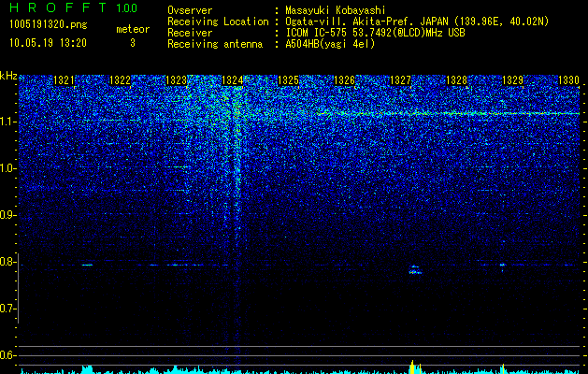Click the 1326 time marker

344,80
